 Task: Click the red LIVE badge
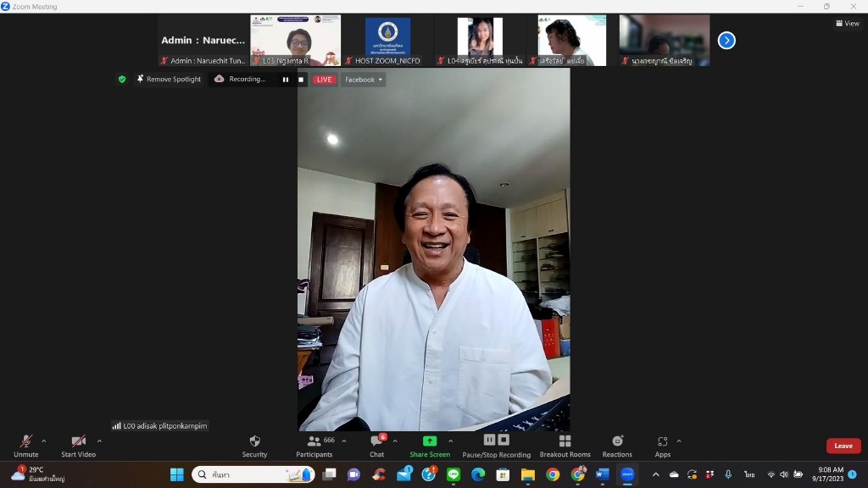[325, 80]
